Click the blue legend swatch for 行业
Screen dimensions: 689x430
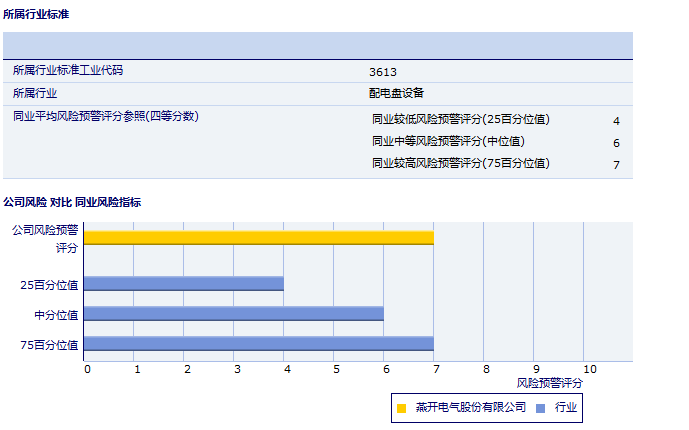coord(540,408)
